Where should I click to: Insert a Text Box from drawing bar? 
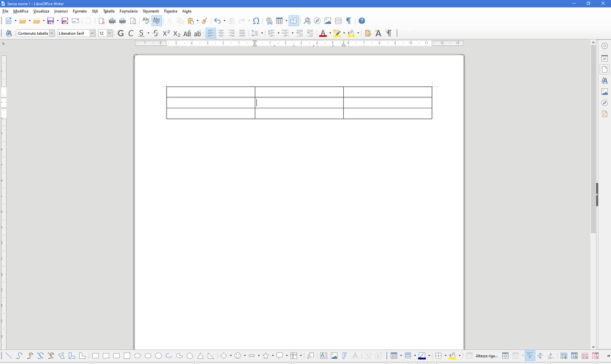(x=323, y=356)
